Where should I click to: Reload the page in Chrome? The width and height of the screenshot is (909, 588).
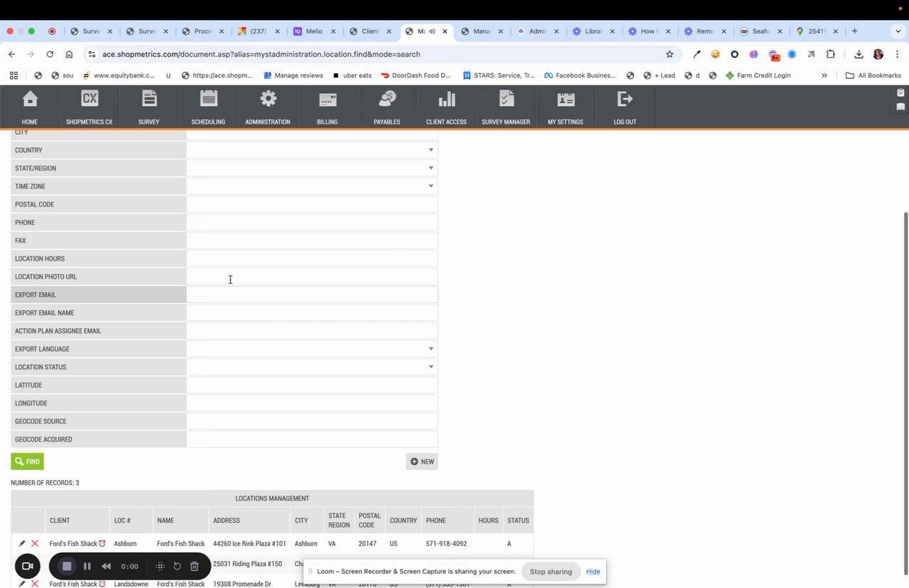(x=50, y=54)
